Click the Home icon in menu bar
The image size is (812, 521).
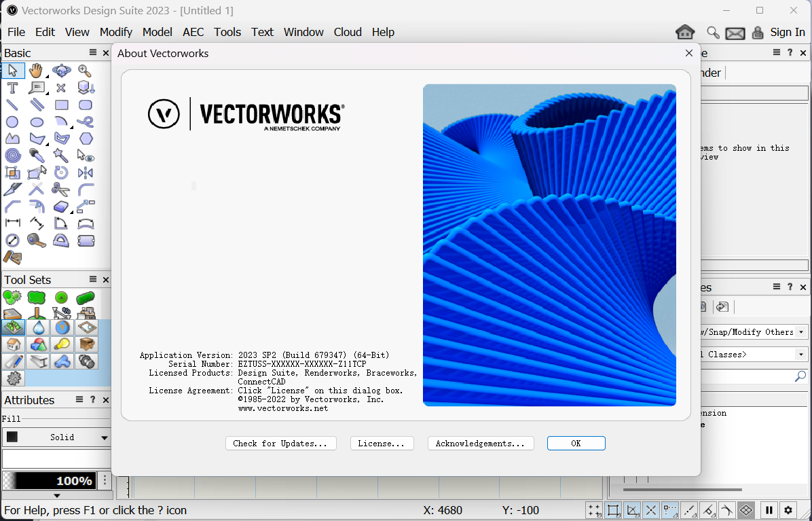click(685, 32)
